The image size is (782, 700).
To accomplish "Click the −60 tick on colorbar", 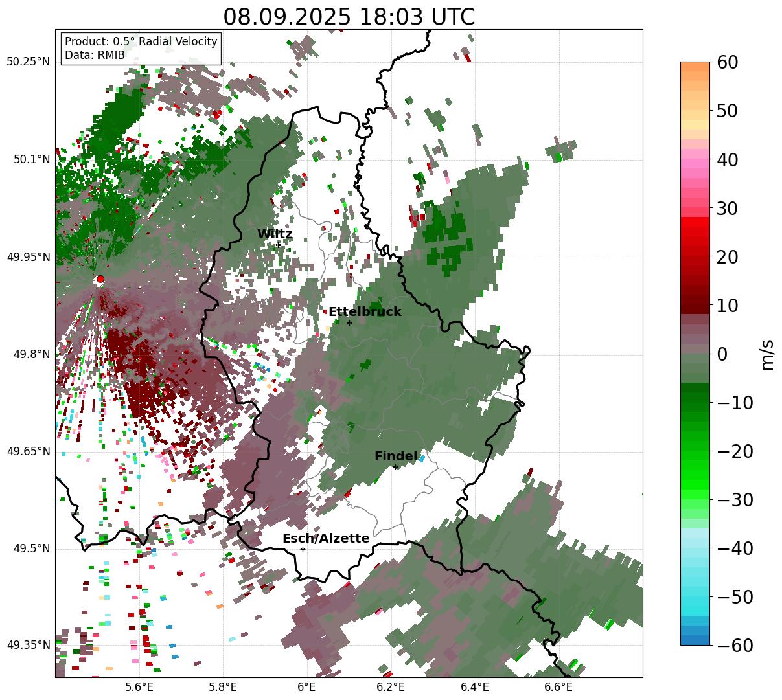I will point(735,646).
